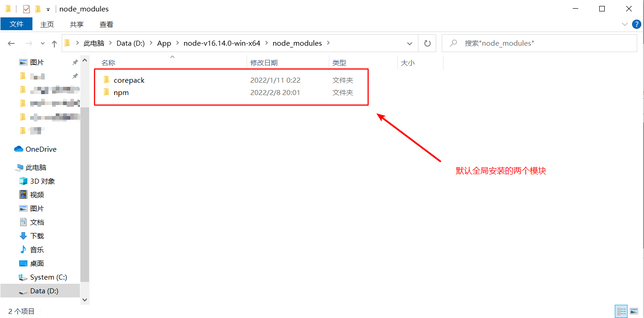Click the corepack folder icon
Image resolution: width=644 pixels, height=318 pixels.
106,80
